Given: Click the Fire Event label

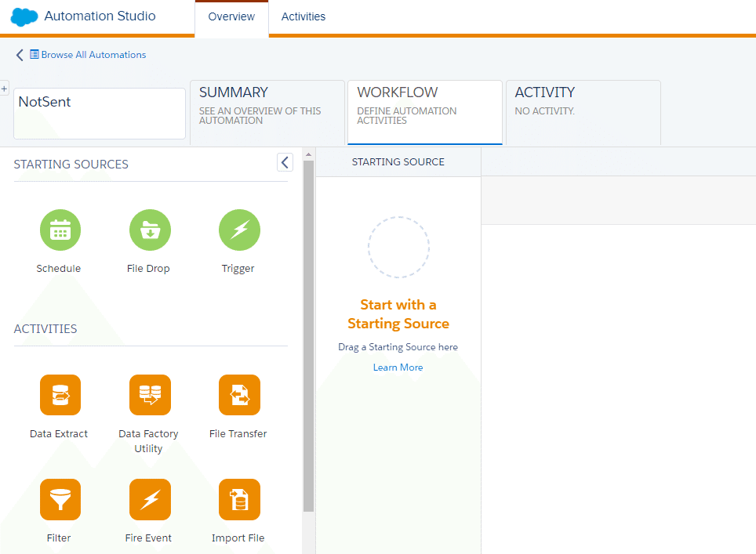Looking at the screenshot, I should (148, 538).
